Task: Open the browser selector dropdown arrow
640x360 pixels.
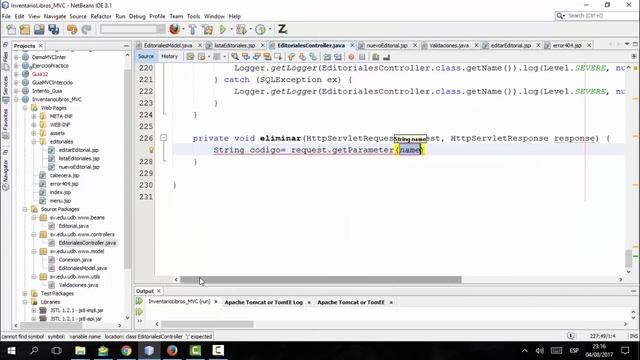Action: click(183, 29)
